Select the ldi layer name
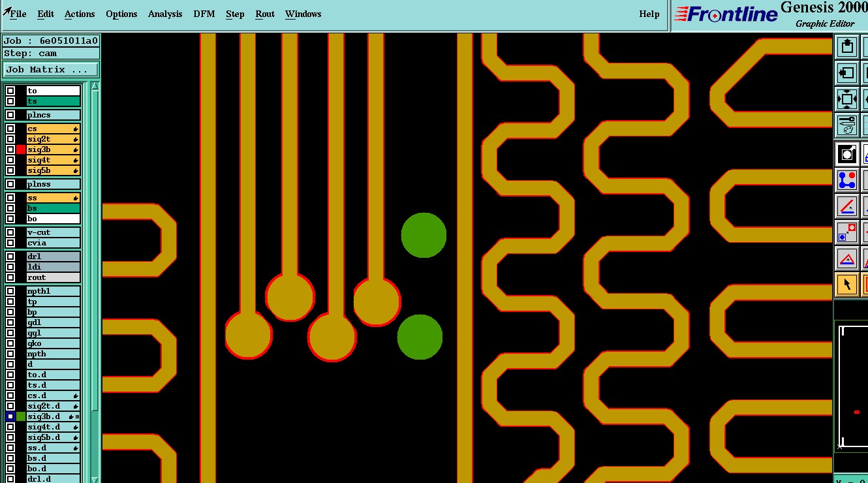The height and width of the screenshot is (483, 868). (54, 267)
